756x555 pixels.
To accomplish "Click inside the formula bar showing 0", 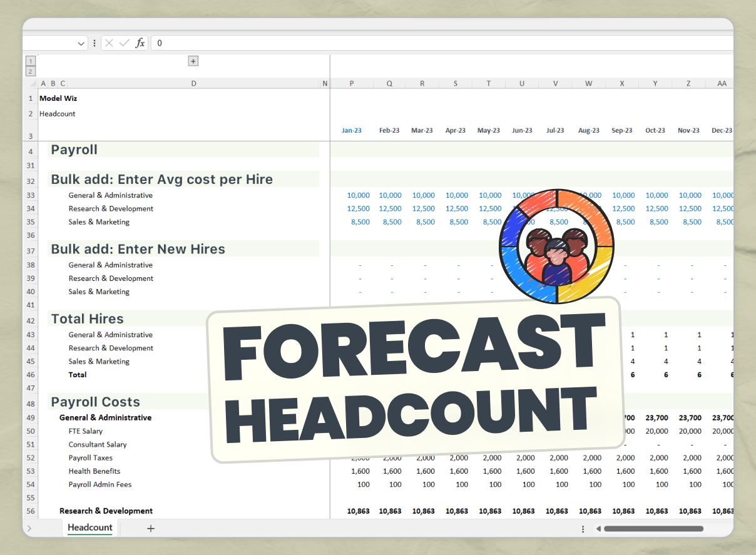I will tap(250, 43).
